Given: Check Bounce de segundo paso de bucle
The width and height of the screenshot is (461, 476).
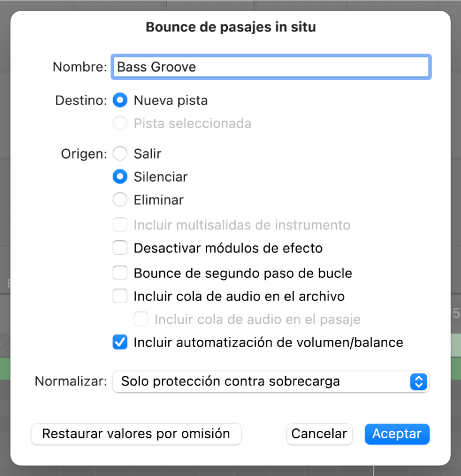Looking at the screenshot, I should pyautogui.click(x=120, y=273).
